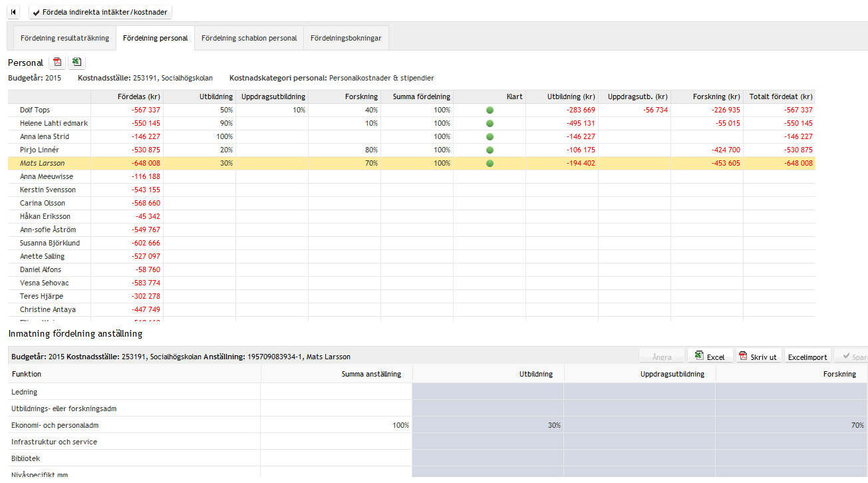
Task: Select Helene Lahti edmark row
Action: click(x=411, y=123)
